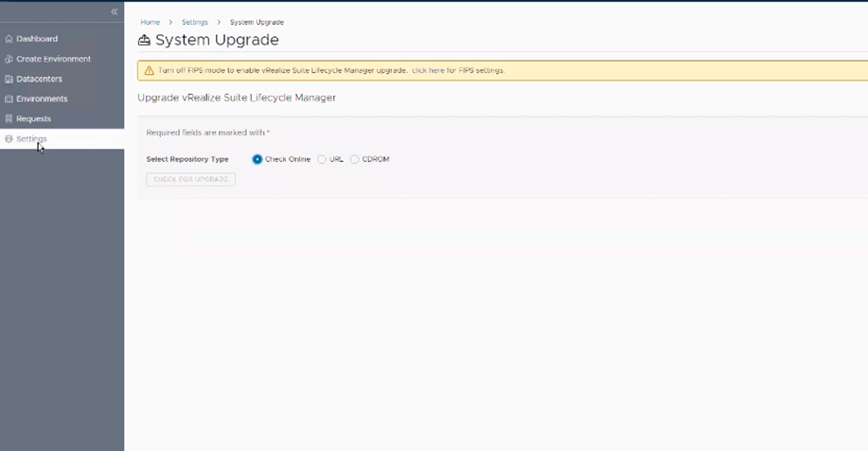Click the Requests icon in sidebar

click(x=9, y=118)
